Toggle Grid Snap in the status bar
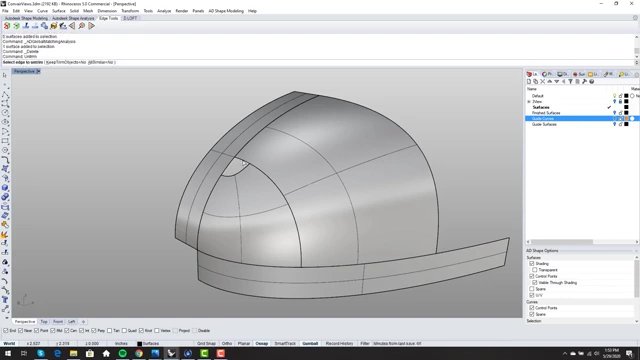This screenshot has width=640, height=360. click(x=206, y=344)
